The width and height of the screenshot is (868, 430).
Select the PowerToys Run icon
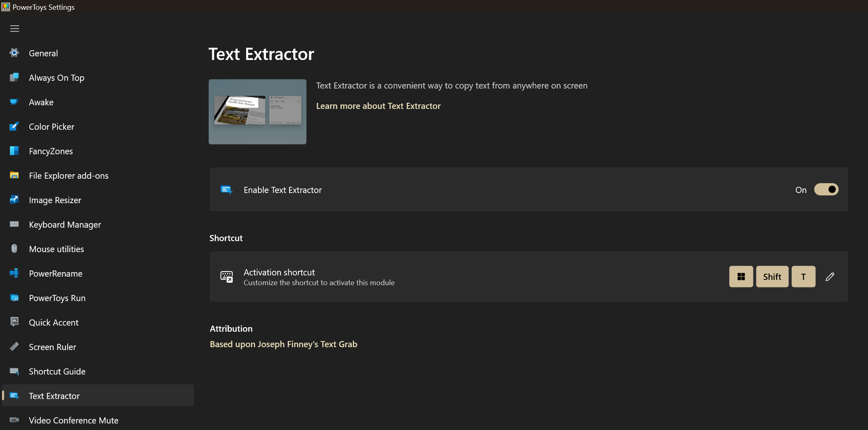(x=14, y=298)
